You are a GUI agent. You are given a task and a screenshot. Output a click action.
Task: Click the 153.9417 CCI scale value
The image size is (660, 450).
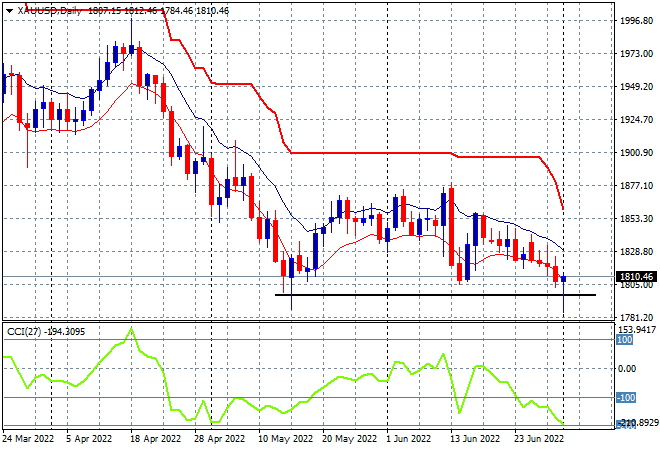pos(638,330)
